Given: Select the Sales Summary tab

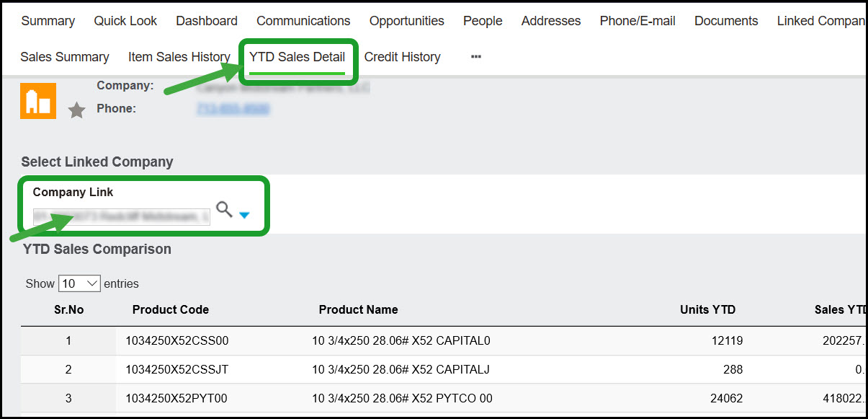Looking at the screenshot, I should click(x=65, y=57).
